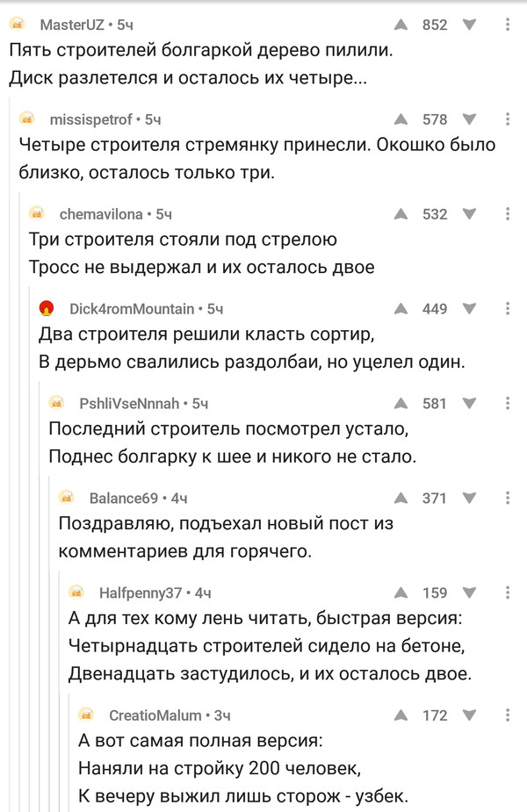Click the avatar of Halfpenny37
This screenshot has height=812, width=527.
(x=77, y=593)
